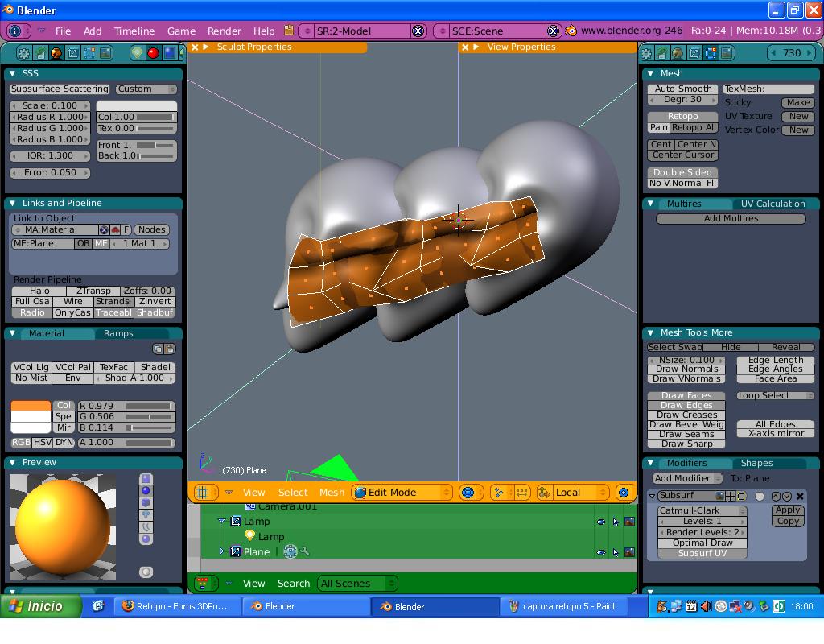This screenshot has height=644, width=824.
Task: Toggle the Retopo button
Action: (682, 116)
